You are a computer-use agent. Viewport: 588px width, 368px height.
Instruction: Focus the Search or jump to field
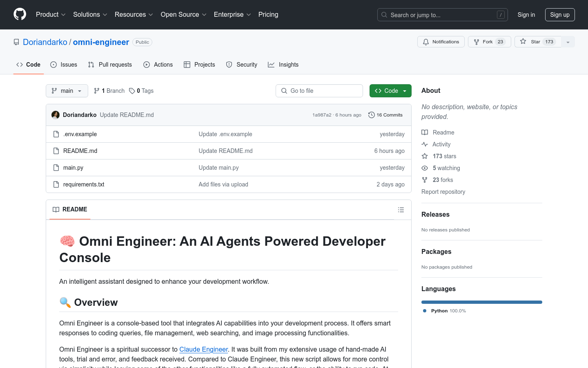point(443,15)
